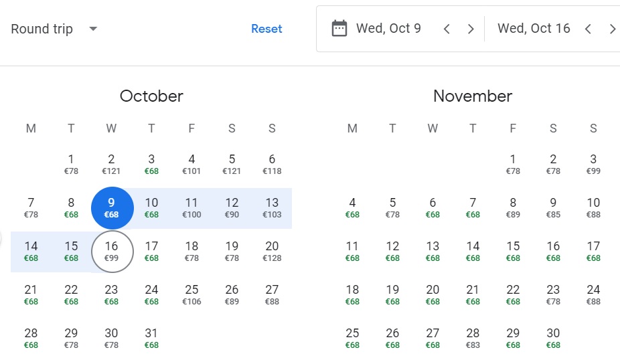The height and width of the screenshot is (364, 620).
Task: Choose October 16 circled return date
Action: 111,251
